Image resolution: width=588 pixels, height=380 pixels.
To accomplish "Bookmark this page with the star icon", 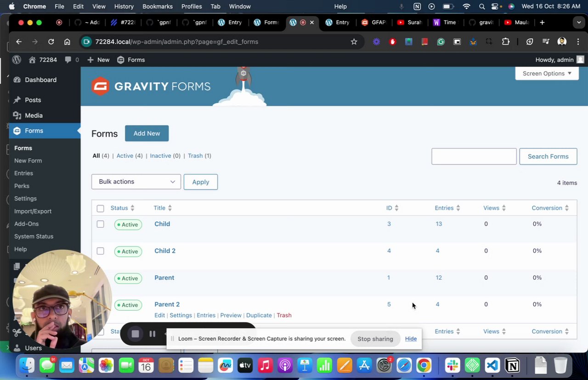I will point(354,42).
